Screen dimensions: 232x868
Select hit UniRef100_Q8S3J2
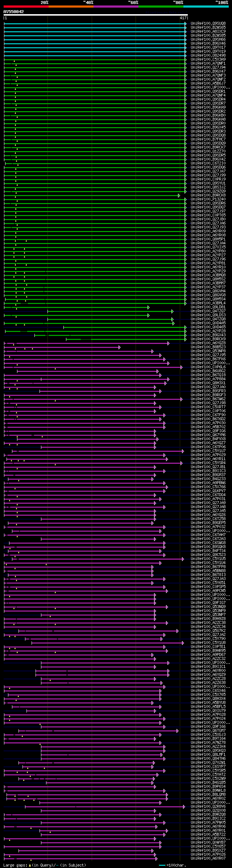208,187
